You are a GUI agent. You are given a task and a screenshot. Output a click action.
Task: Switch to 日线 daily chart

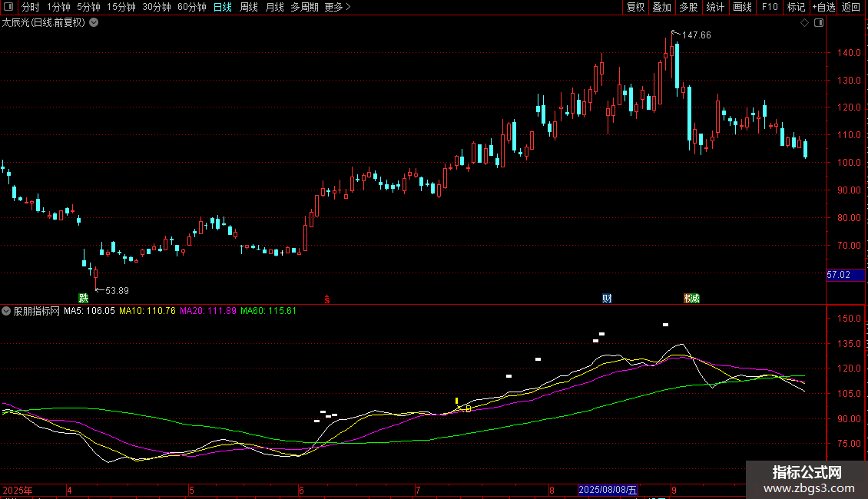click(x=223, y=7)
